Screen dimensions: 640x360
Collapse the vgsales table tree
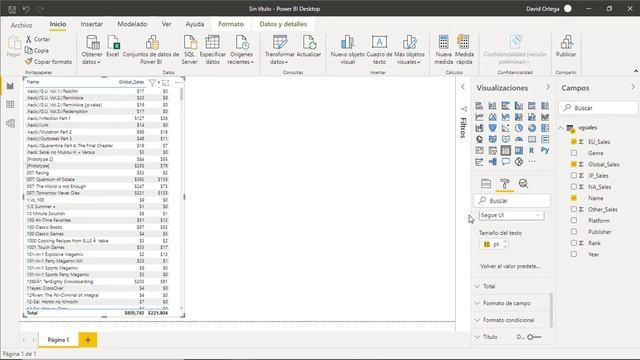(x=561, y=128)
